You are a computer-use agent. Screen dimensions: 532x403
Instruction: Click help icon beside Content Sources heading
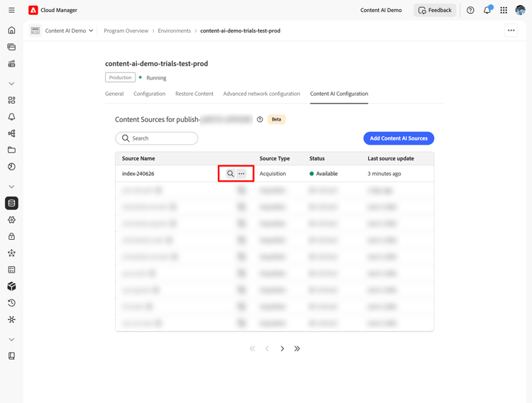pyautogui.click(x=260, y=119)
